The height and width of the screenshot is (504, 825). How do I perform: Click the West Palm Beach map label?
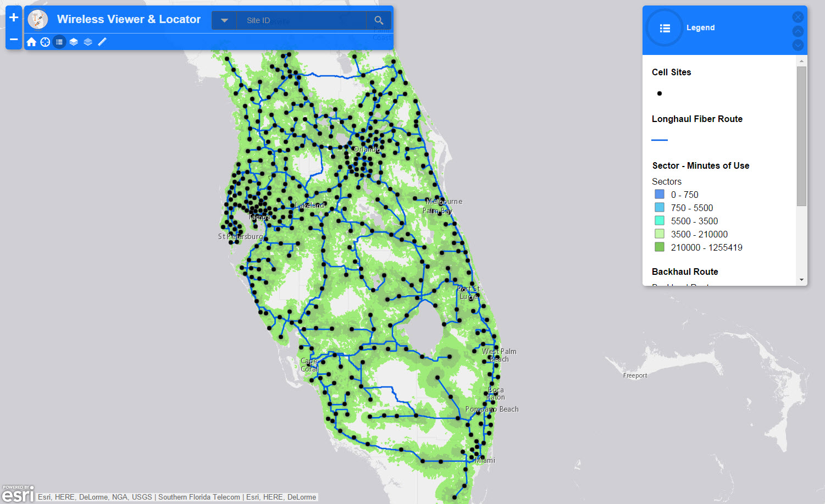point(499,355)
